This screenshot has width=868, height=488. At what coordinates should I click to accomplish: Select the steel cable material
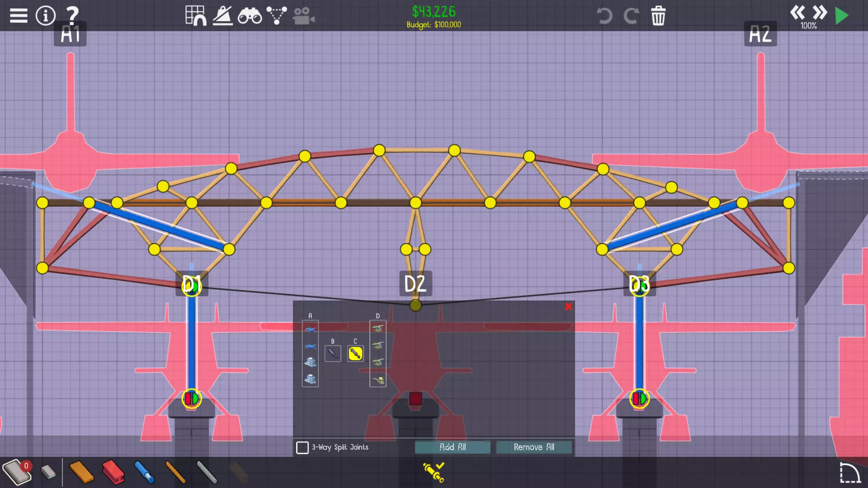pyautogui.click(x=207, y=472)
